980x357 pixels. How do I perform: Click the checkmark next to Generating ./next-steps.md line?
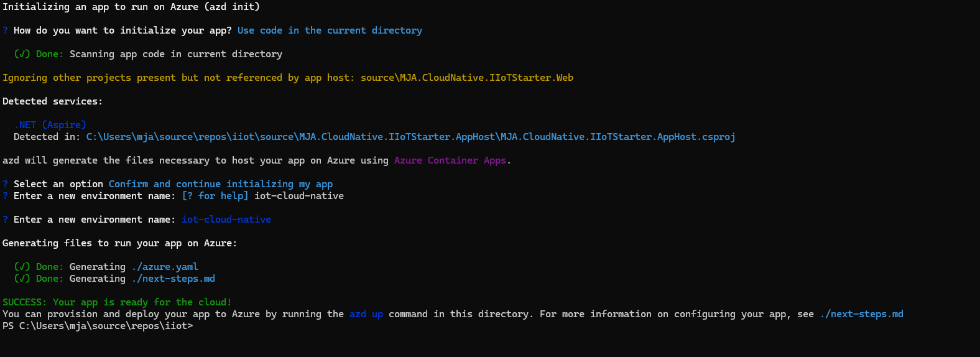click(22, 279)
